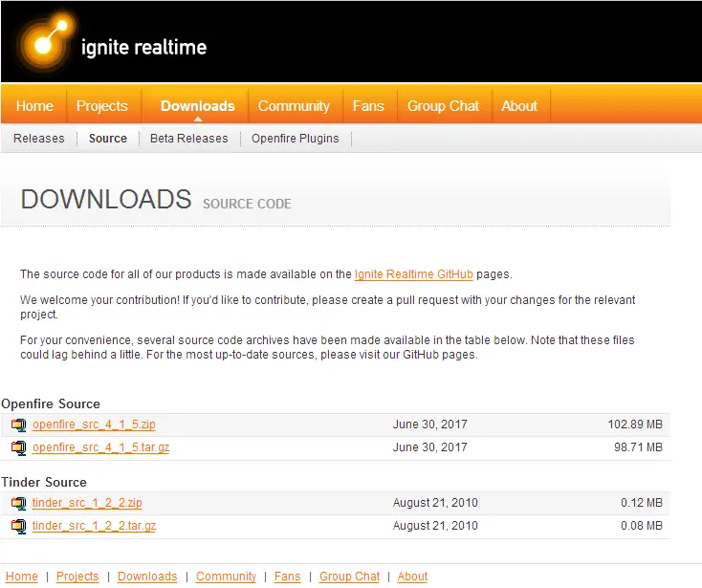Click the footer Community link
702x588 pixels.
226,577
